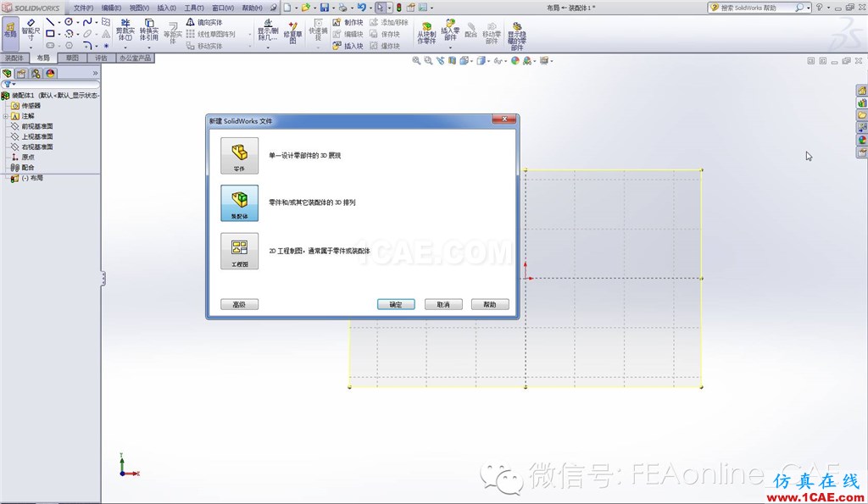
Task: Open the 插入(I) Insert menu
Action: point(167,8)
